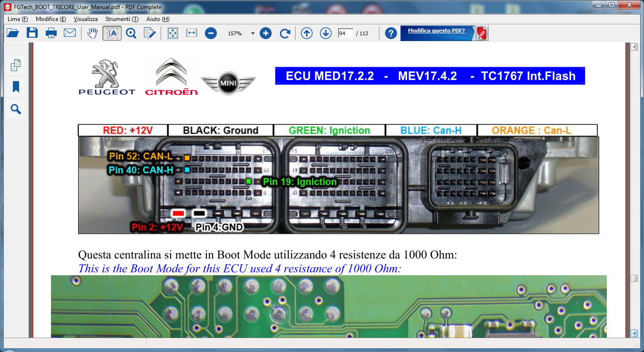Go to previous page arrow
The image size is (644, 352).
coord(307,33)
